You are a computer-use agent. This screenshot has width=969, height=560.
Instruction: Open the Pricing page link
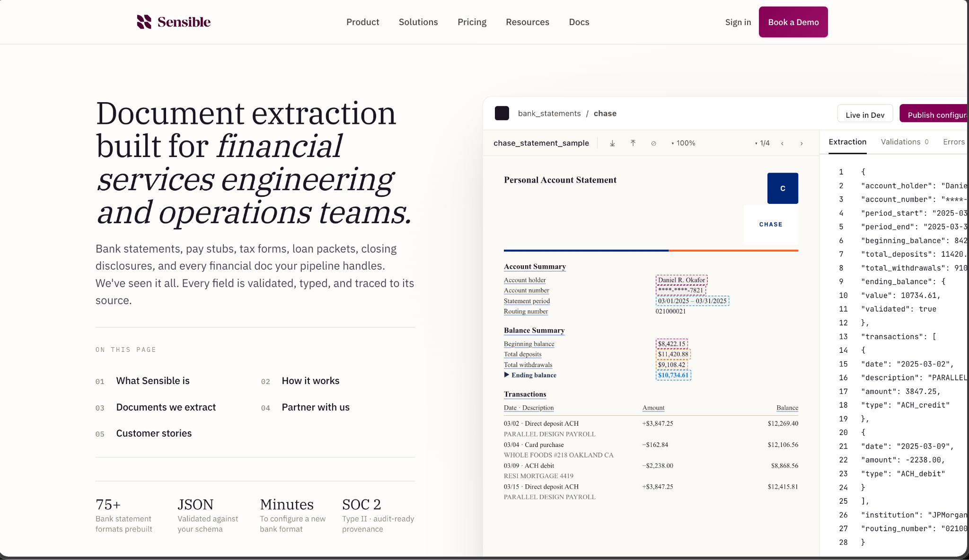[x=472, y=22]
